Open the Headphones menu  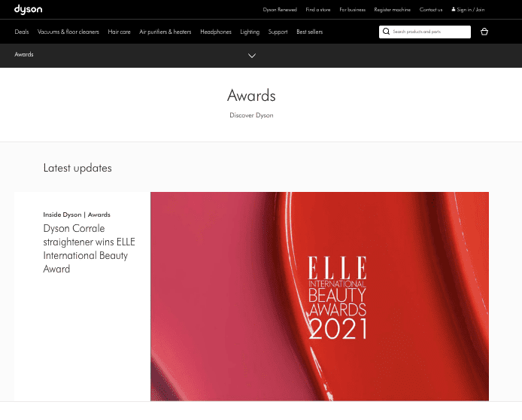(x=216, y=32)
